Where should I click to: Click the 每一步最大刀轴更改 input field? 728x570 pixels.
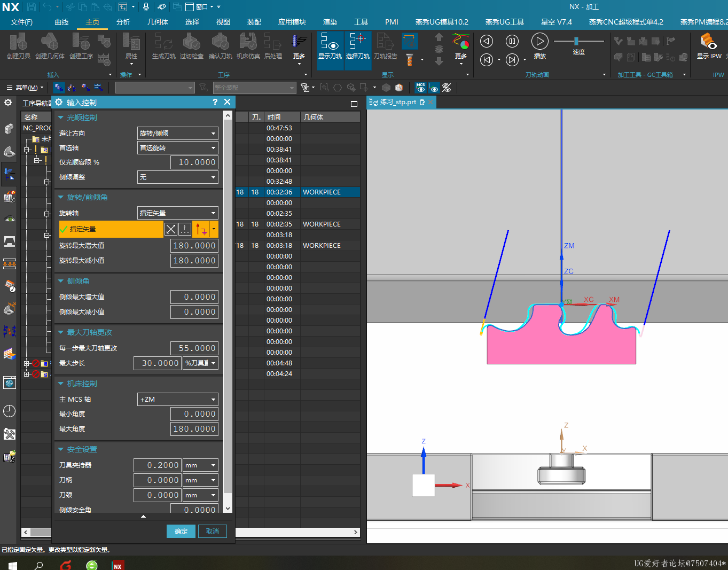194,348
